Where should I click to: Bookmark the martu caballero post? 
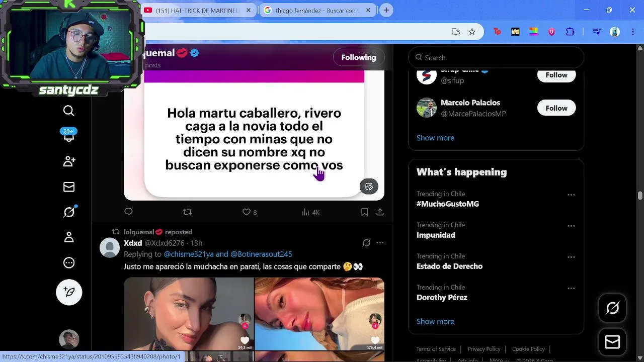[x=364, y=212]
